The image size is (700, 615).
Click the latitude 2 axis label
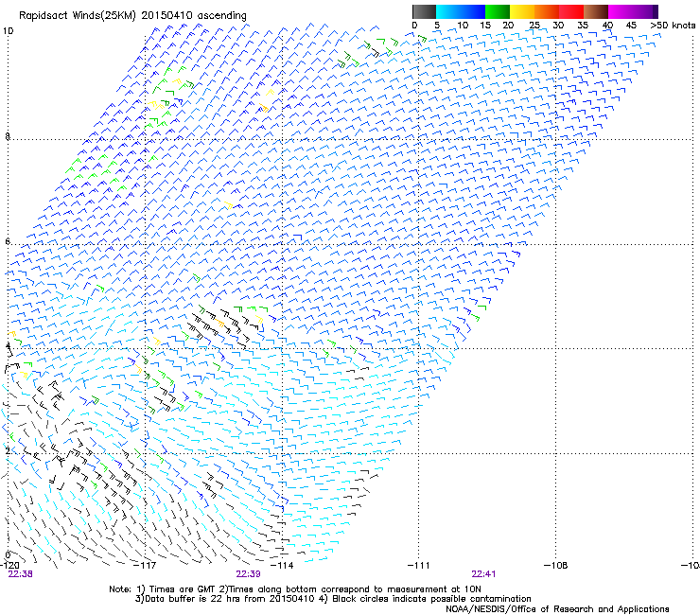(x=8, y=451)
